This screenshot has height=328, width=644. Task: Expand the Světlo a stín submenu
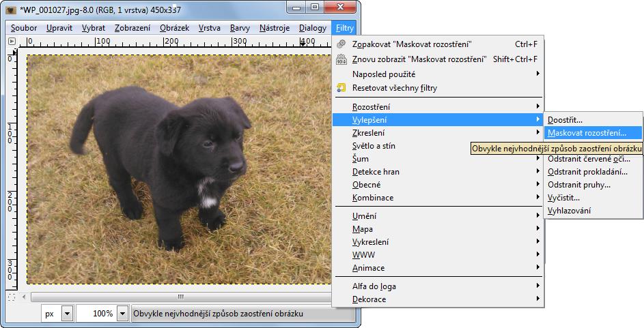click(438, 146)
